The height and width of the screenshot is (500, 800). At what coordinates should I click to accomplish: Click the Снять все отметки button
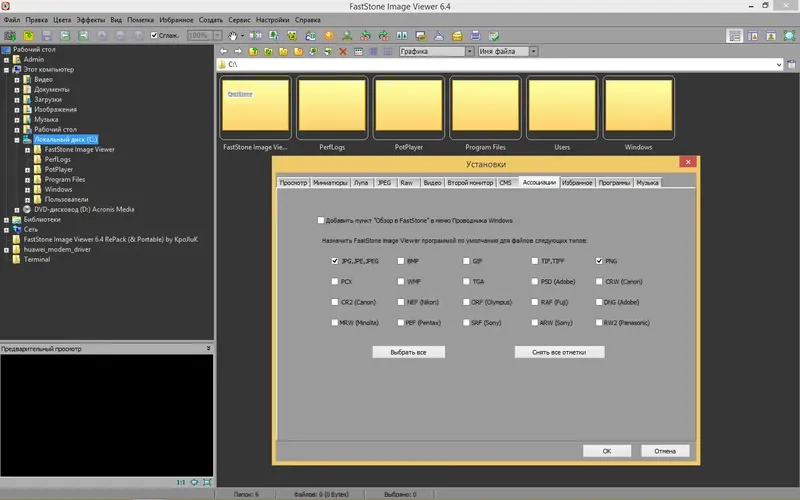(559, 352)
